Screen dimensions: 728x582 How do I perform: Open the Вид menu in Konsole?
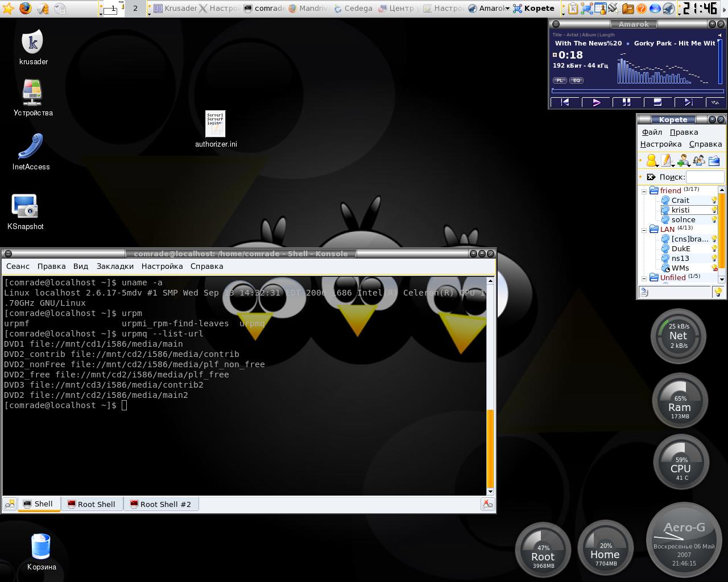tap(80, 266)
